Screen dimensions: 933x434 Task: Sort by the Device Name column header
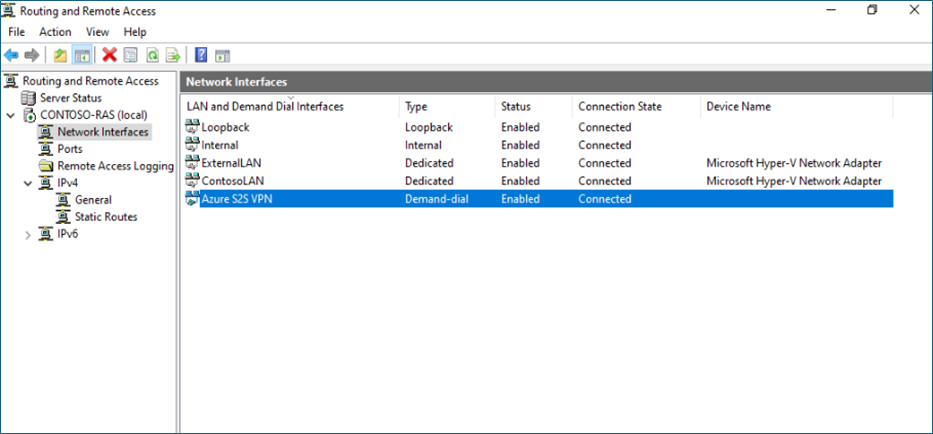point(738,106)
